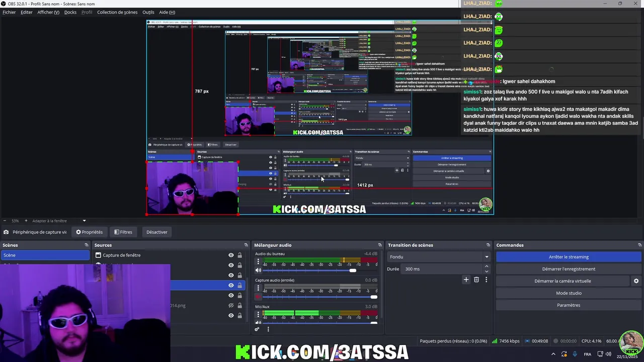644x362 pixels.
Task: Open network icon in system tray
Action: click(x=600, y=354)
